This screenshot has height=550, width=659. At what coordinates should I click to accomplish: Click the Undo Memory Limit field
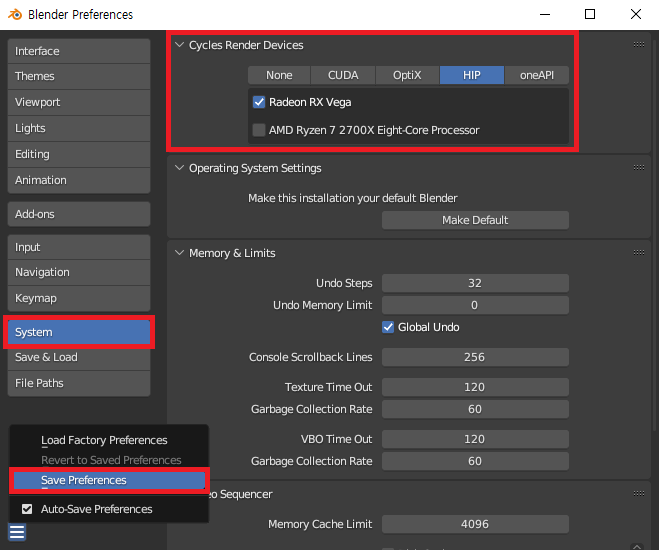pos(475,305)
